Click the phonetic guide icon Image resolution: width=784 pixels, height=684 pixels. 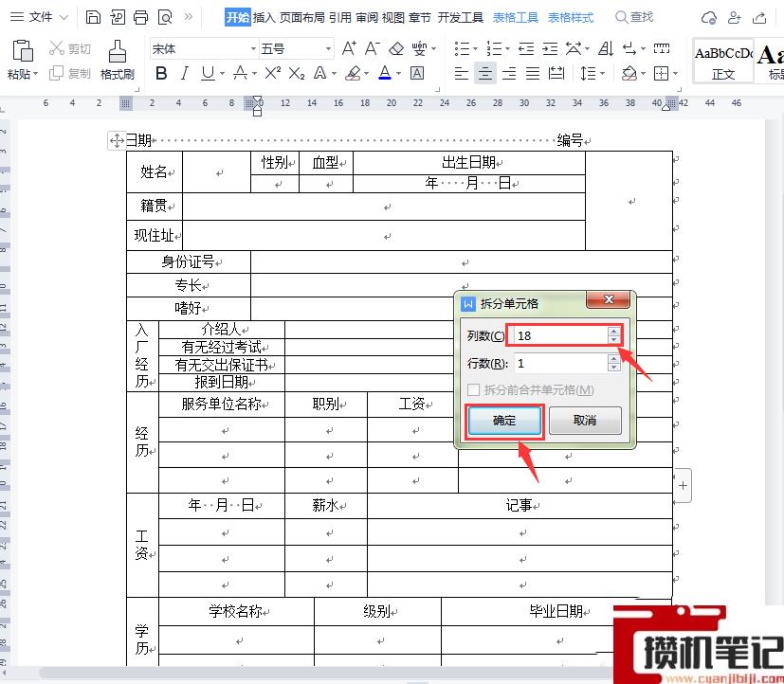419,48
